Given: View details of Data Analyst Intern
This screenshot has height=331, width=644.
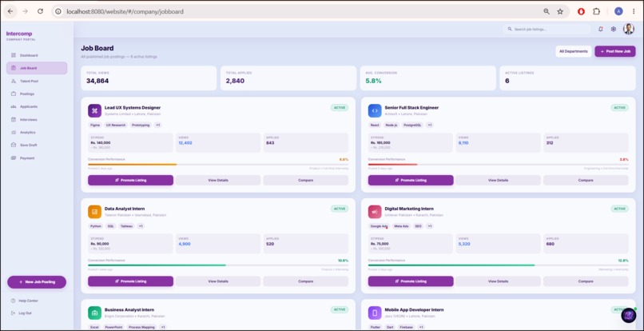Looking at the screenshot, I should point(218,281).
